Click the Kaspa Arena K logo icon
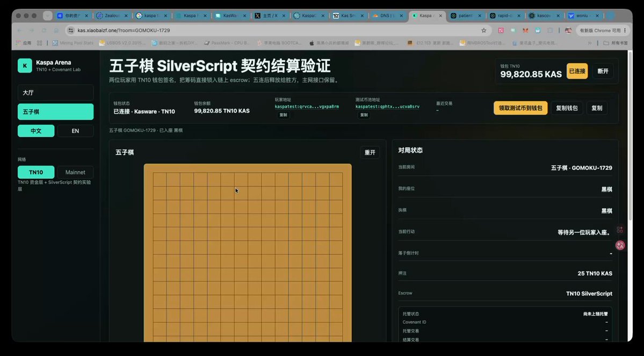Screen dimensions: 644x356 25,66
